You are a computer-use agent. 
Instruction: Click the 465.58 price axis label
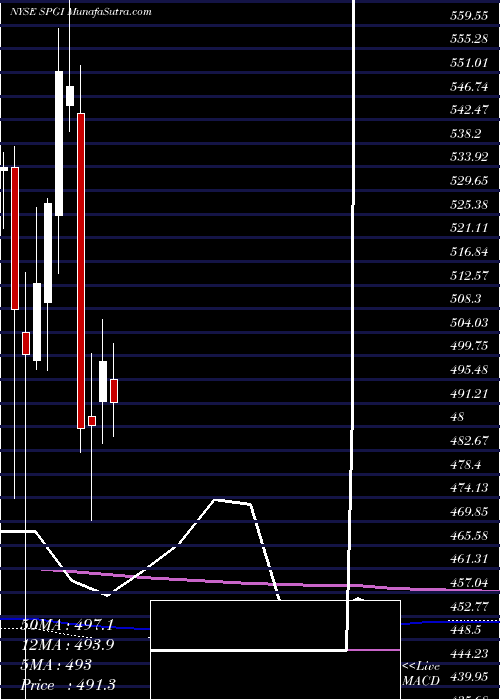click(x=468, y=536)
